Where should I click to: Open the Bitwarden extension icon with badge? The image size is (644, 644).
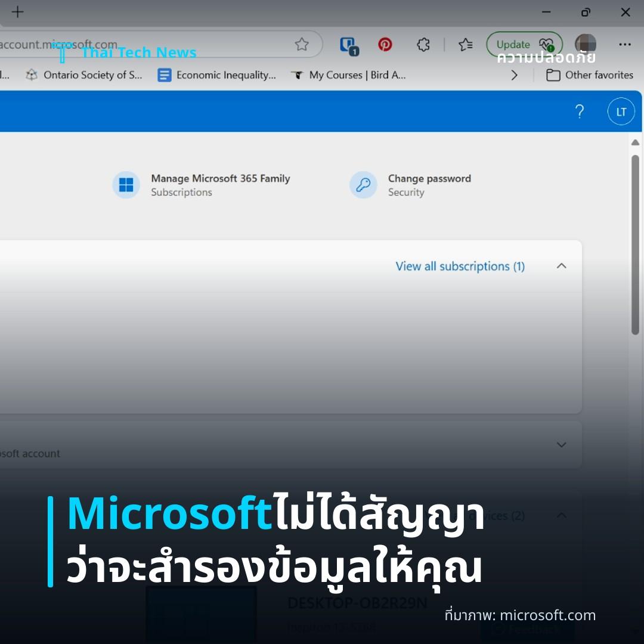coord(349,45)
